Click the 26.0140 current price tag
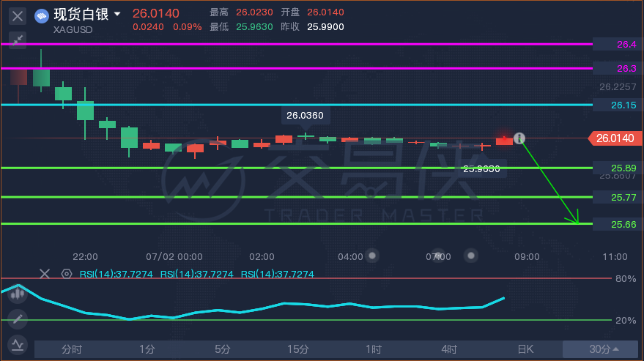644x361 pixels. coord(615,138)
